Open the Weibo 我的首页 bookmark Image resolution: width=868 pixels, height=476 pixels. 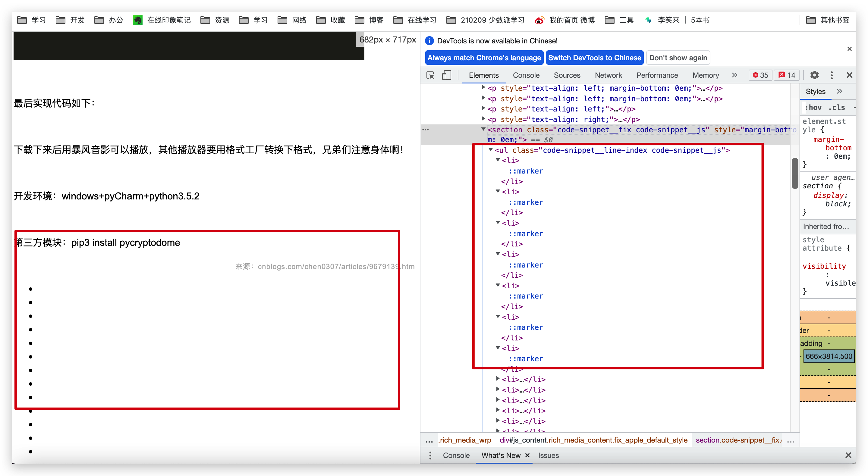click(x=565, y=20)
